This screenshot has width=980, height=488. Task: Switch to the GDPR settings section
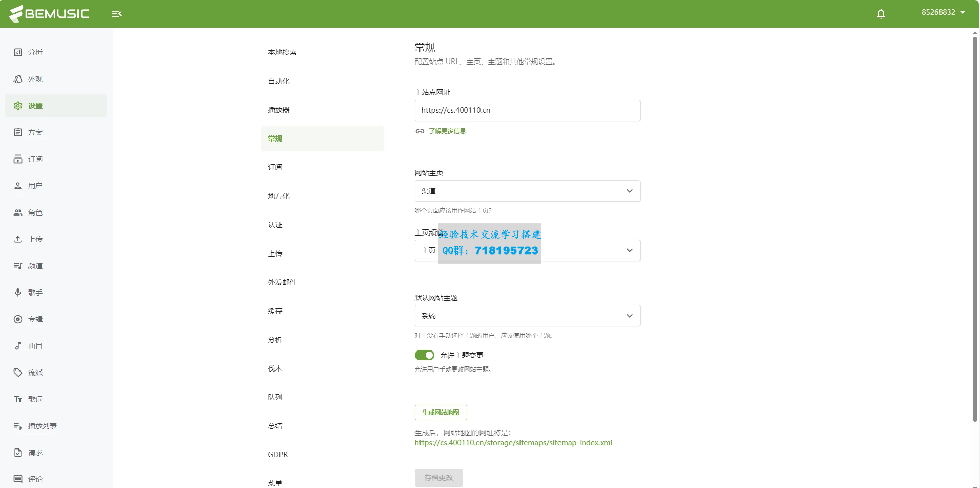point(277,454)
